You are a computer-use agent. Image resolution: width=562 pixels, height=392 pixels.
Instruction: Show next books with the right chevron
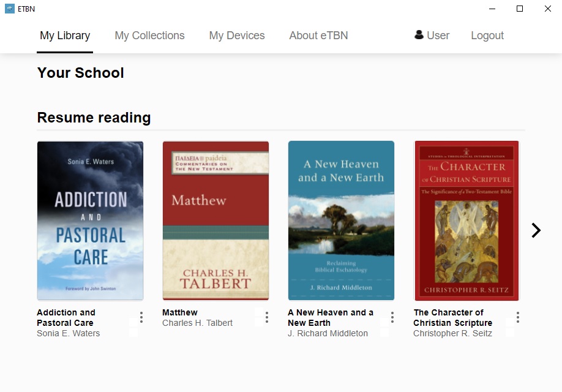[x=536, y=230]
